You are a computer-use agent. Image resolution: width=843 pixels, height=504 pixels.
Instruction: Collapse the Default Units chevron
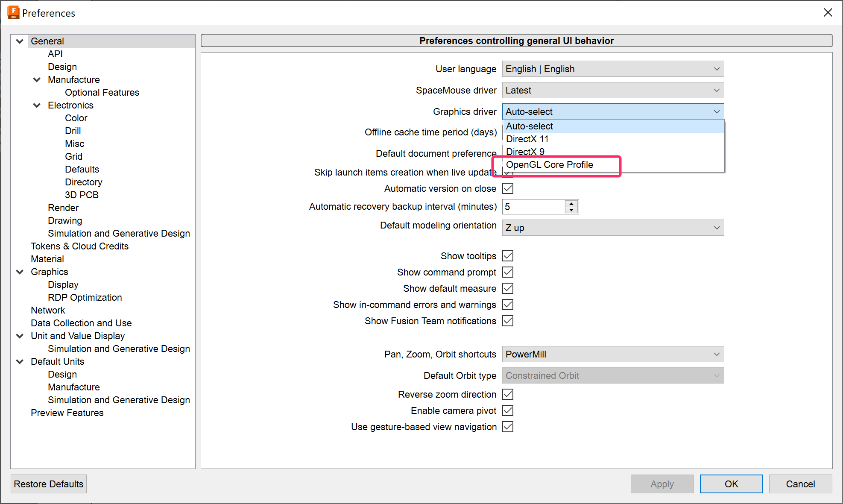(x=20, y=362)
